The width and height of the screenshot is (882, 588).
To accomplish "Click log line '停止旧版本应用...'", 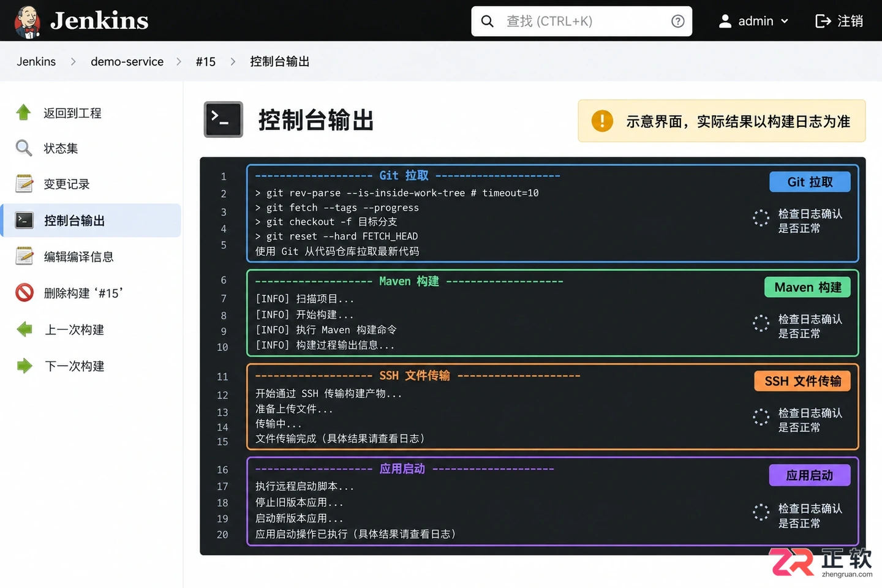I will tap(300, 503).
